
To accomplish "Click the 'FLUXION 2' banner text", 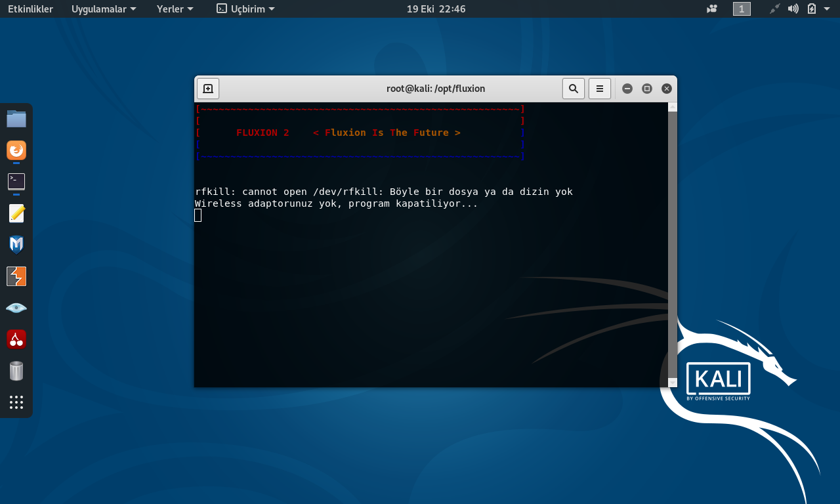I will (x=262, y=133).
